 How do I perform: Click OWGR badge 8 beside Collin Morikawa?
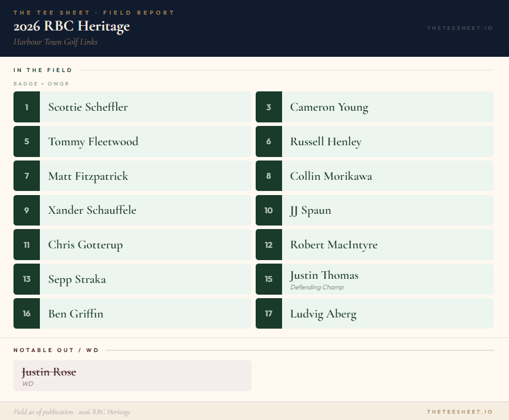click(x=269, y=176)
